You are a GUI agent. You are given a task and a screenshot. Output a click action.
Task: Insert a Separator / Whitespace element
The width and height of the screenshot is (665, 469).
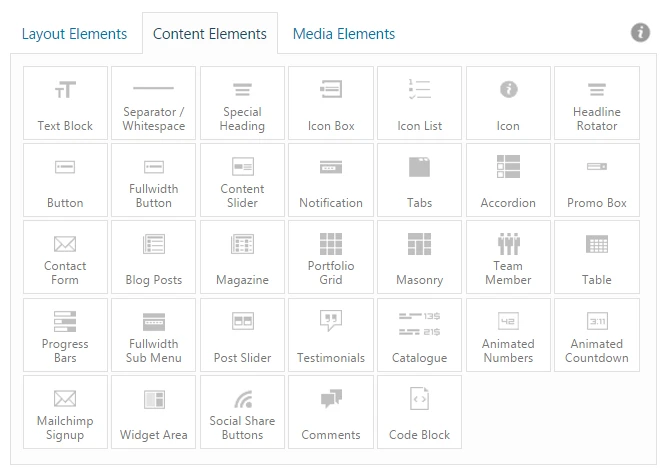153,103
